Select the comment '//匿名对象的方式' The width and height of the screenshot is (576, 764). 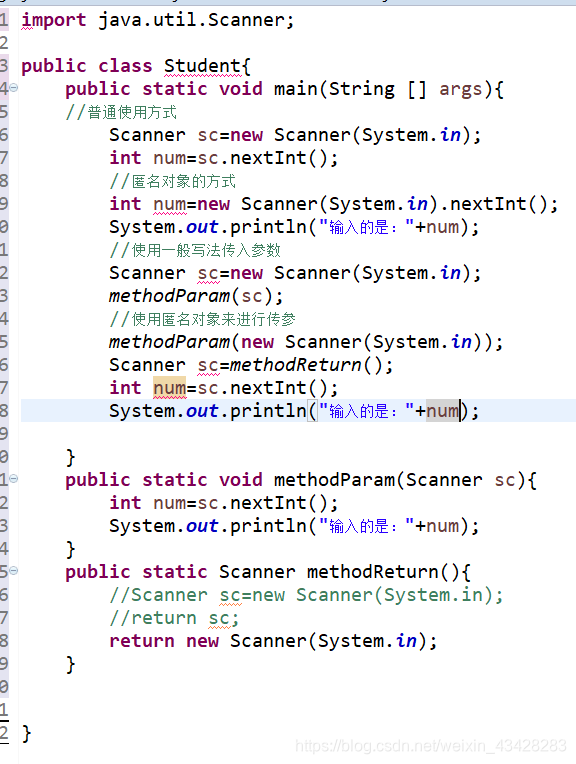point(173,181)
